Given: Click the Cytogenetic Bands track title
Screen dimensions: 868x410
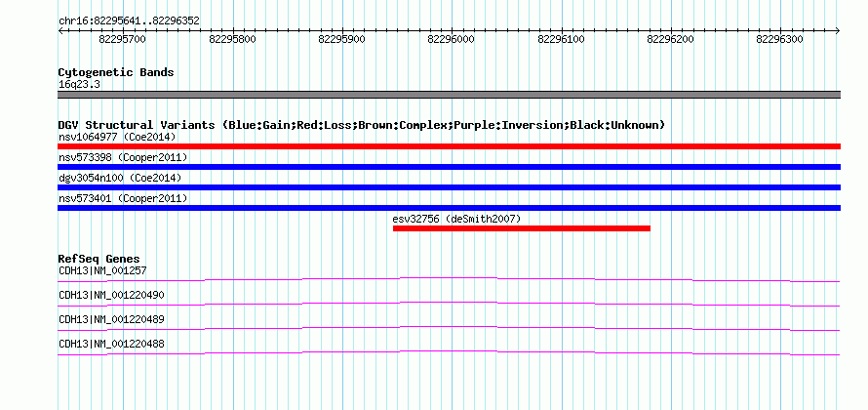Looking at the screenshot, I should tap(116, 72).
